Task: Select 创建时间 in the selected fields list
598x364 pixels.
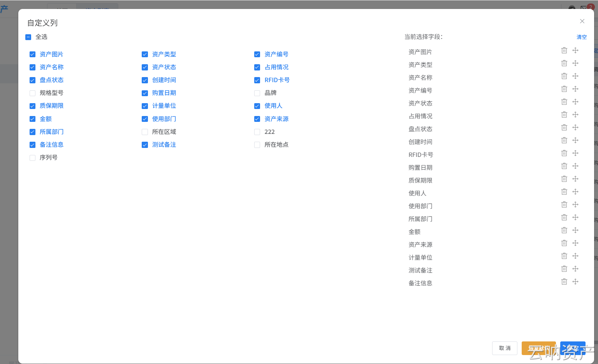Action: (x=420, y=142)
